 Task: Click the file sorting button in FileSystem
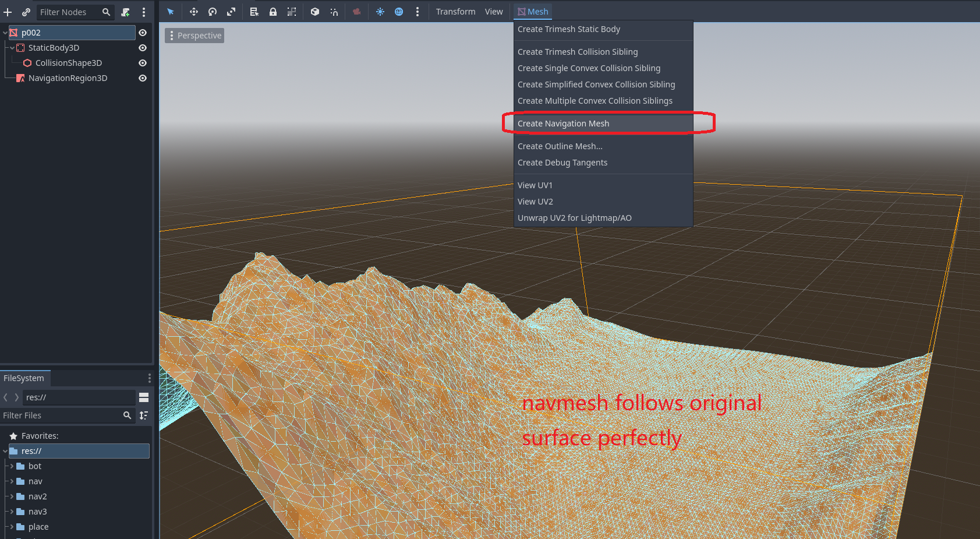coord(143,415)
